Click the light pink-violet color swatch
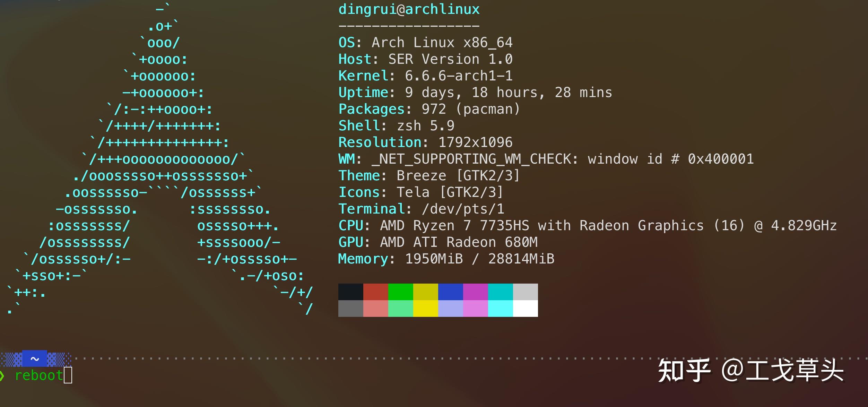This screenshot has width=868, height=407. 476,308
